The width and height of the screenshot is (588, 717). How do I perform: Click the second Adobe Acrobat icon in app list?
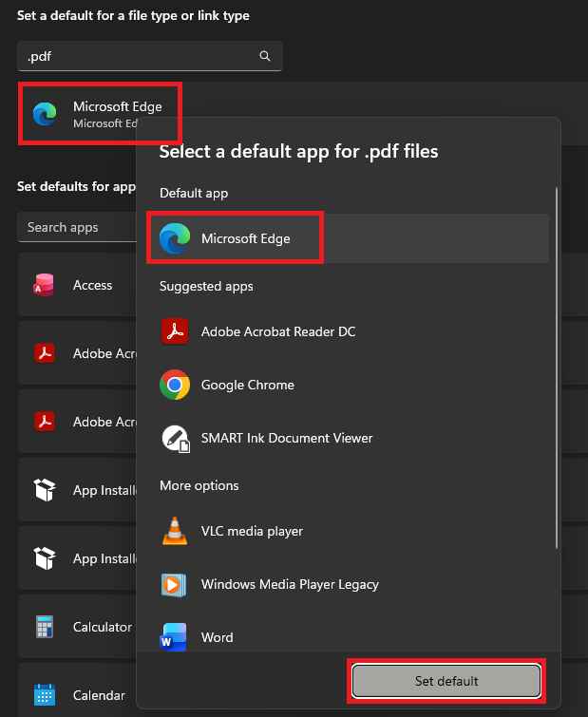tap(45, 421)
